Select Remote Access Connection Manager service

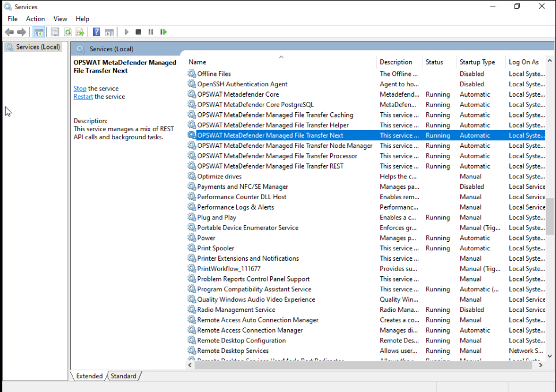click(366, 330)
